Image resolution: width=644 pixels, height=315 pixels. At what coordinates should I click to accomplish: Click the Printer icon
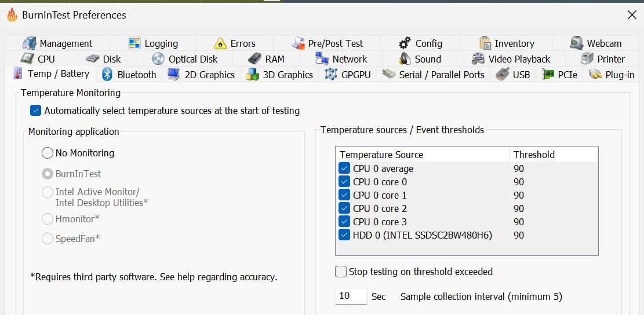pyautogui.click(x=587, y=58)
